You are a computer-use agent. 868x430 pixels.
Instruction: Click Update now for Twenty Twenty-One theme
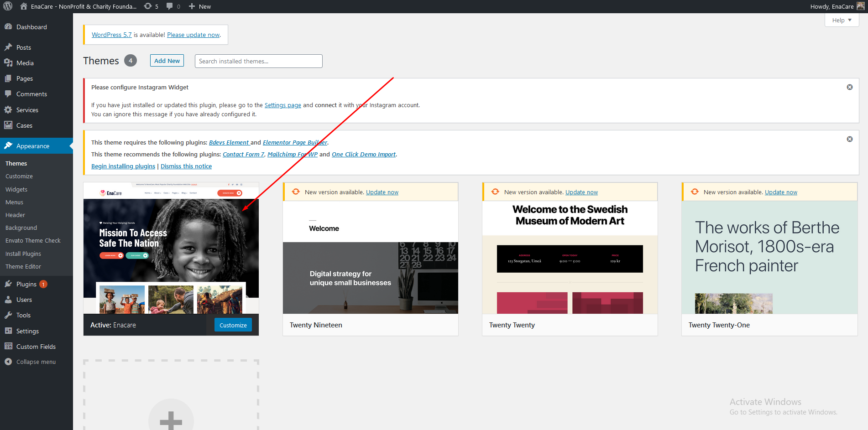(x=781, y=192)
